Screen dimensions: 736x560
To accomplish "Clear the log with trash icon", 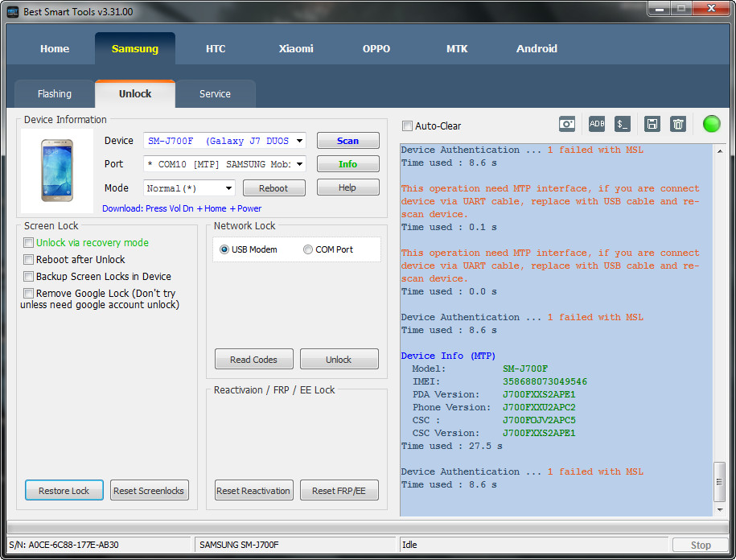I will pos(678,124).
